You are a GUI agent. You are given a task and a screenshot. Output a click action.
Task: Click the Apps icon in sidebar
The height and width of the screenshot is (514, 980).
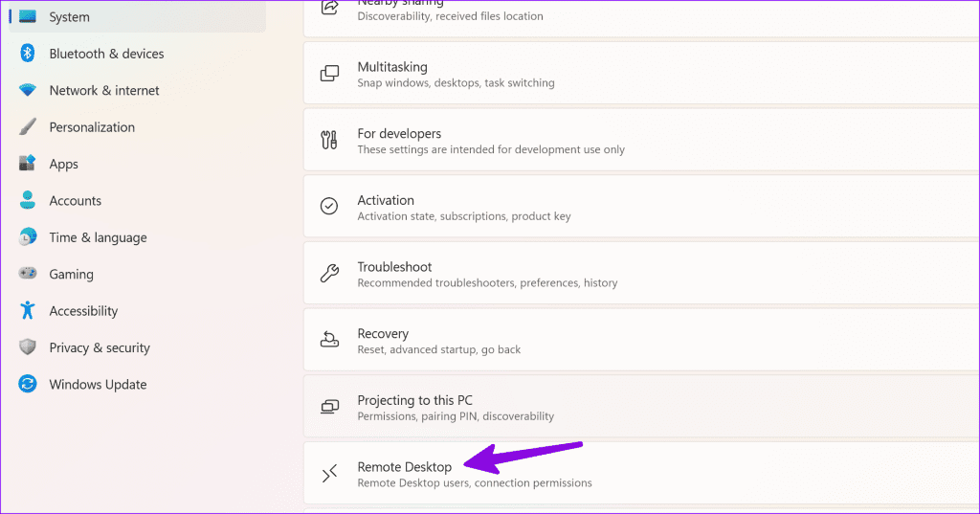tap(28, 164)
